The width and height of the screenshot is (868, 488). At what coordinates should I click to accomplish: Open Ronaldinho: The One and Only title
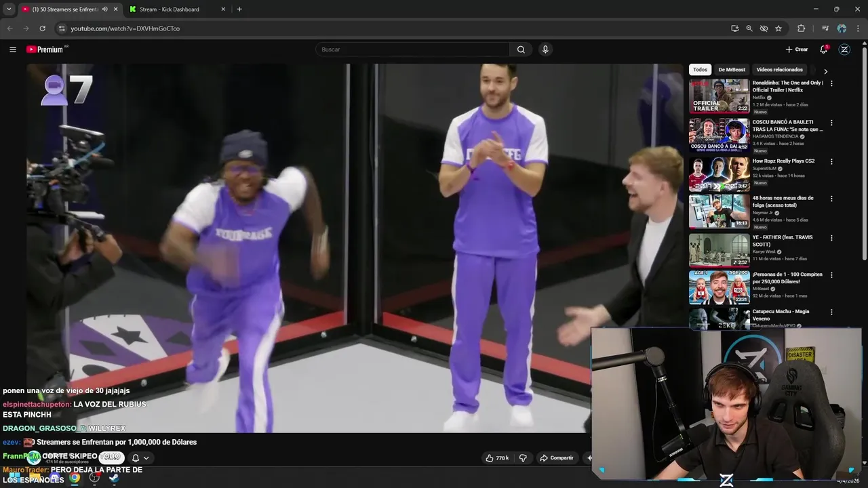click(x=788, y=86)
